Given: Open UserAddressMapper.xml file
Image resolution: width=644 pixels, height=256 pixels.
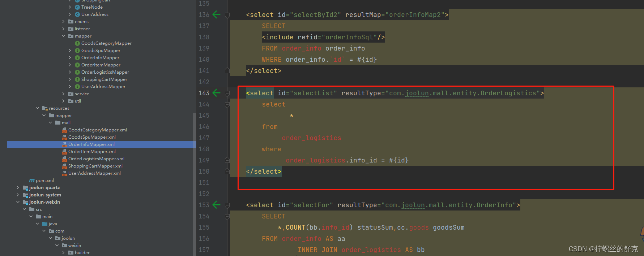Looking at the screenshot, I should coord(94,173).
